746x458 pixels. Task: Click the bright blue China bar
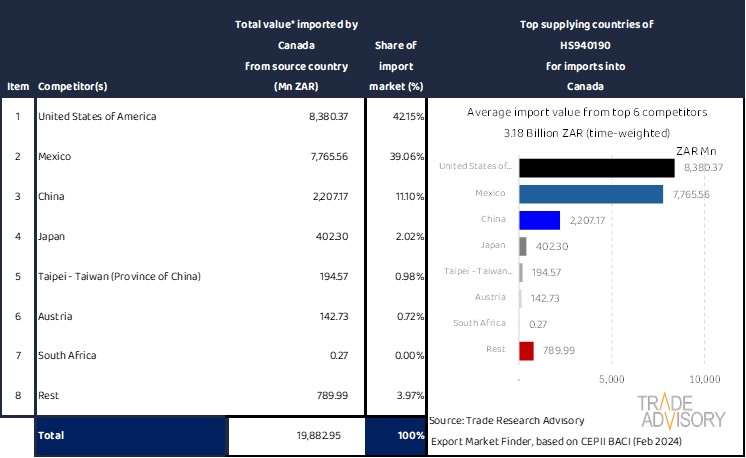[539, 220]
